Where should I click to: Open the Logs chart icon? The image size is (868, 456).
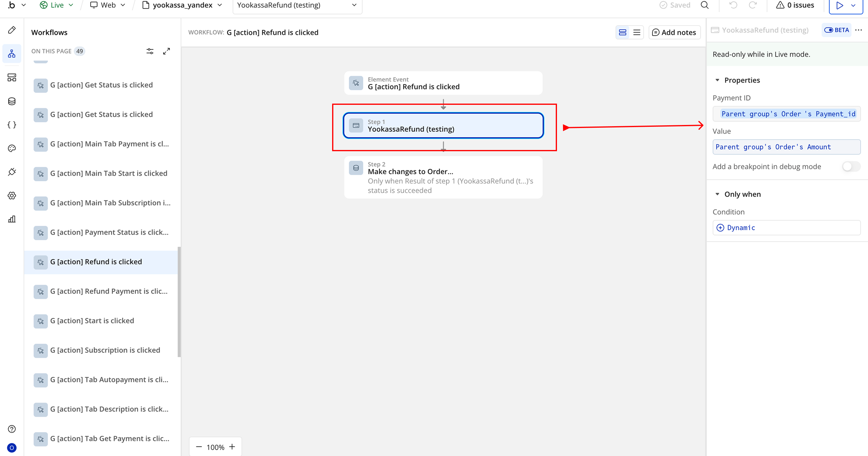coord(12,219)
